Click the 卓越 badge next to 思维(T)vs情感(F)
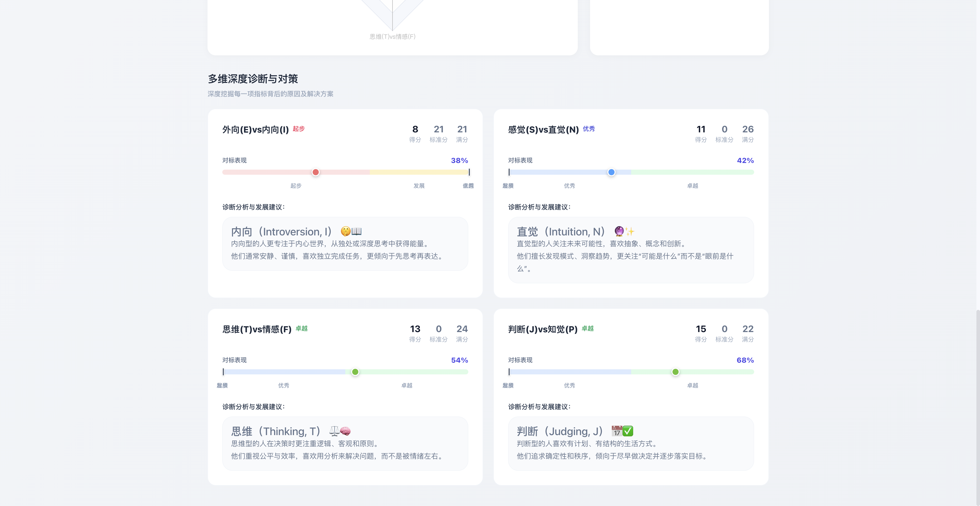980x506 pixels. click(302, 328)
